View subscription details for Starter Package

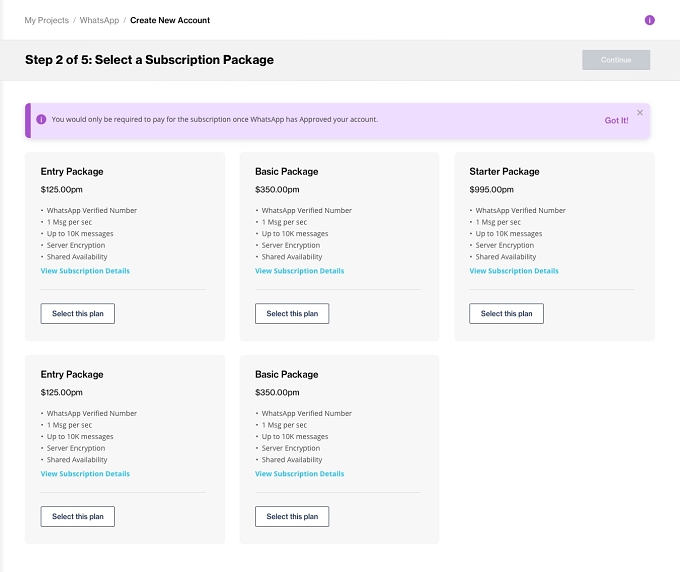coord(514,271)
